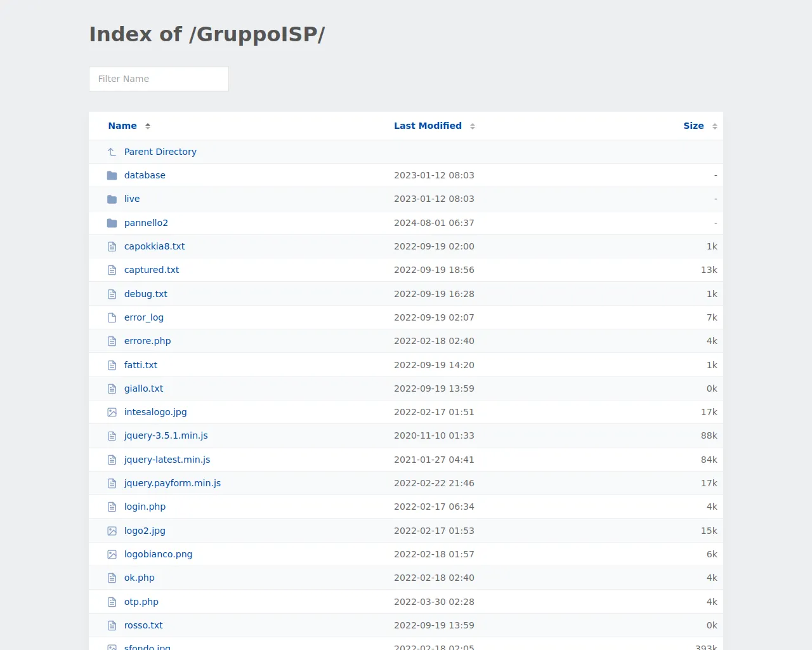Image resolution: width=812 pixels, height=650 pixels.
Task: Click the folder icon beside database
Action: point(112,175)
